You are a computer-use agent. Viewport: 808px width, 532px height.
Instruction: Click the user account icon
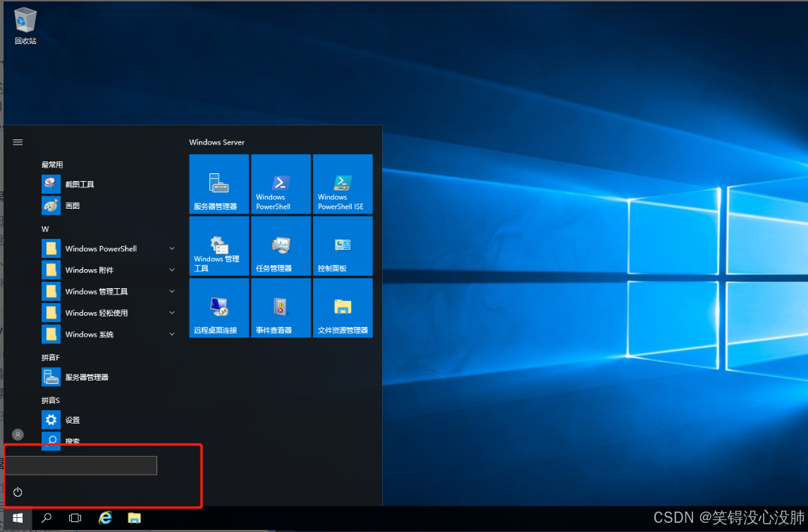(x=18, y=435)
